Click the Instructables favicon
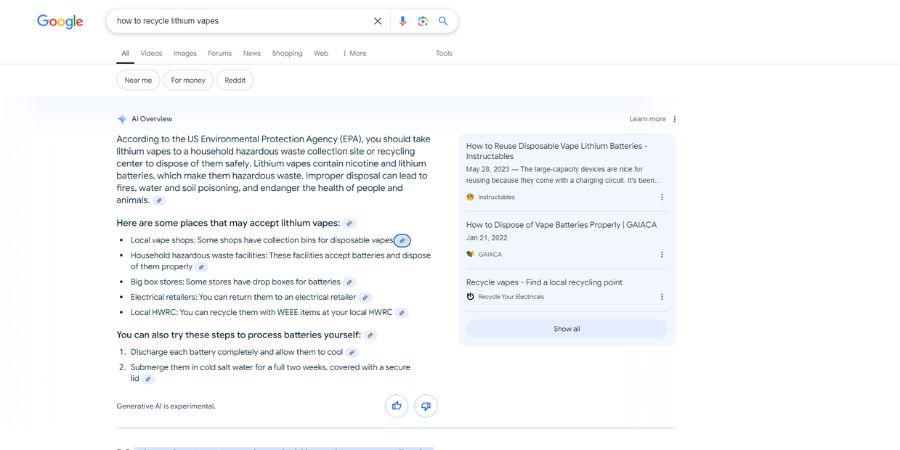 471,197
